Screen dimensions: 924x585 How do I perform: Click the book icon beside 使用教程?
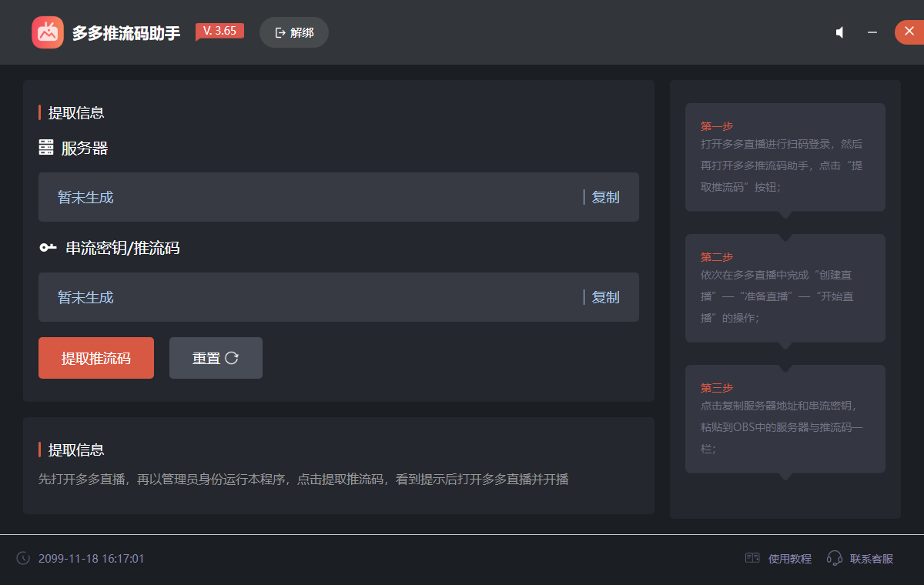pos(752,558)
